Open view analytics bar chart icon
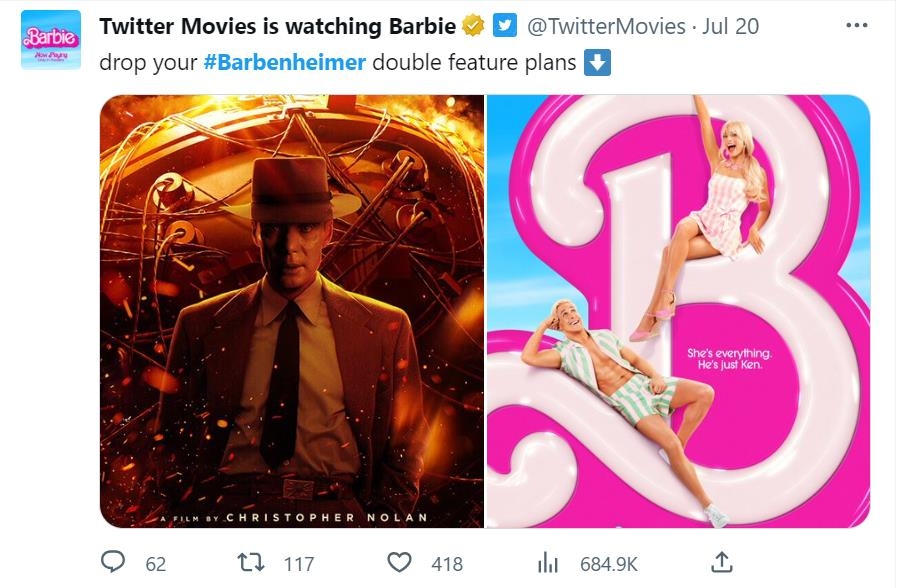Image resolution: width=903 pixels, height=588 pixels. [x=547, y=563]
